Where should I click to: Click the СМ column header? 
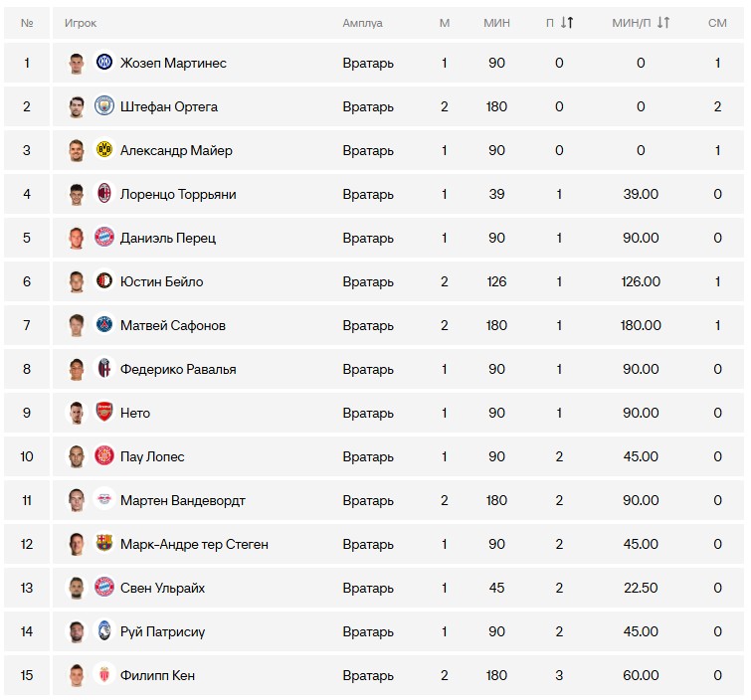[717, 23]
